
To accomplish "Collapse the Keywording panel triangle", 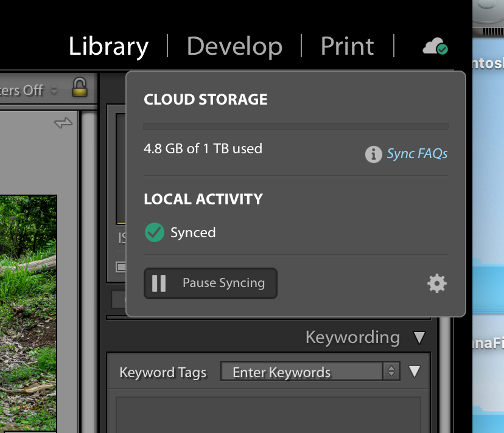I will (x=419, y=338).
